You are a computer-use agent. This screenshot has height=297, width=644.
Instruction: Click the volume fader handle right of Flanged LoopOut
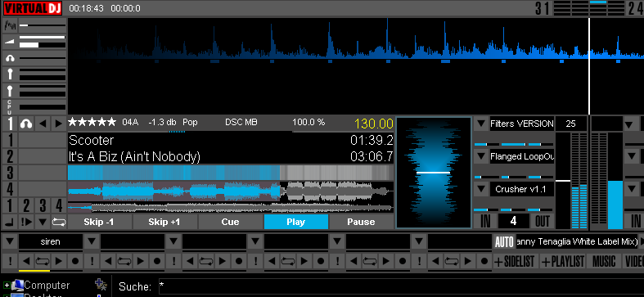(563, 180)
